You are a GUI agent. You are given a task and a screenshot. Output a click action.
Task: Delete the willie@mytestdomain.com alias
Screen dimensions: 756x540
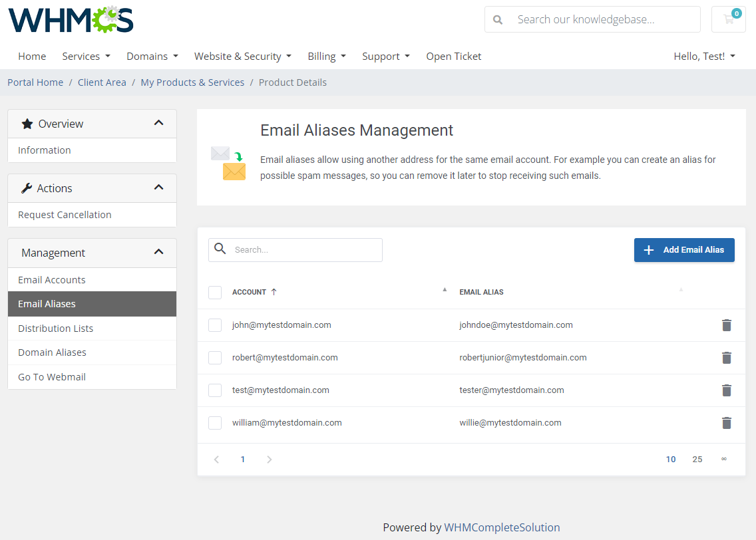(x=726, y=422)
